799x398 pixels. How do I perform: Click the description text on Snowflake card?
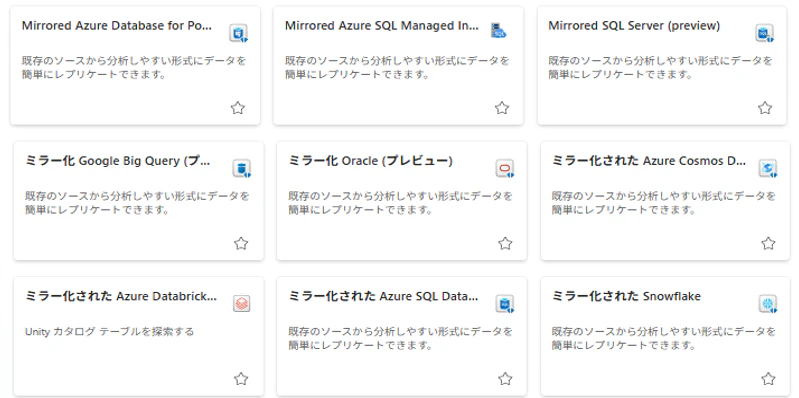pyautogui.click(x=664, y=338)
